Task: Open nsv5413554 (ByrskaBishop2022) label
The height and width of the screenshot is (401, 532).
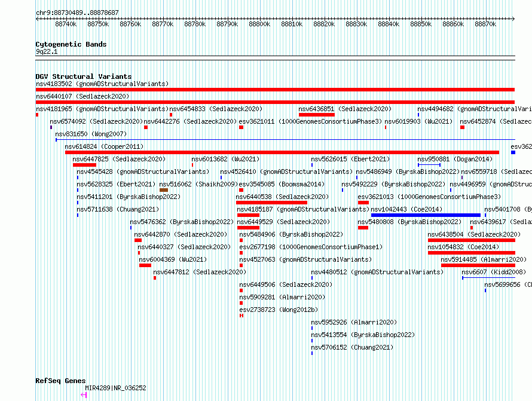Action: [363, 335]
